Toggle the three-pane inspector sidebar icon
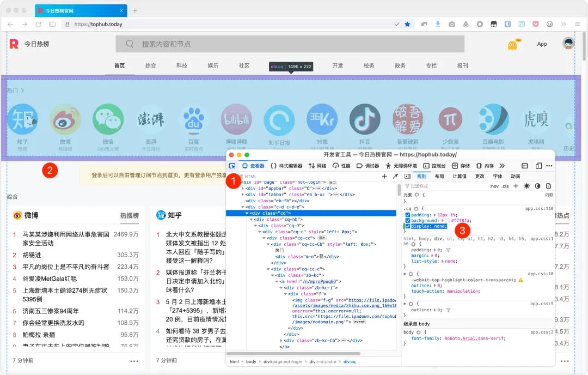Image resolution: width=588 pixels, height=375 pixels. click(x=408, y=176)
